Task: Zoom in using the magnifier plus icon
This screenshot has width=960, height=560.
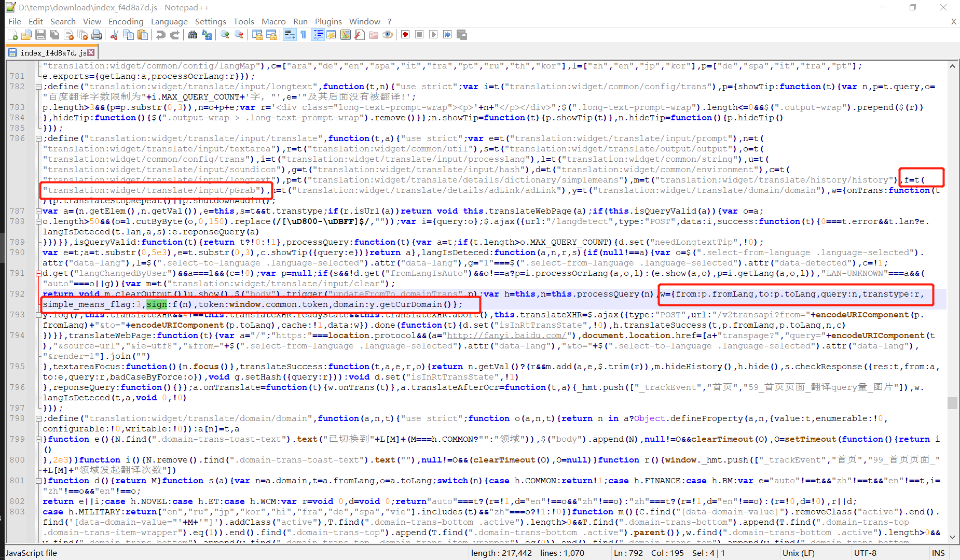Action: click(x=225, y=35)
